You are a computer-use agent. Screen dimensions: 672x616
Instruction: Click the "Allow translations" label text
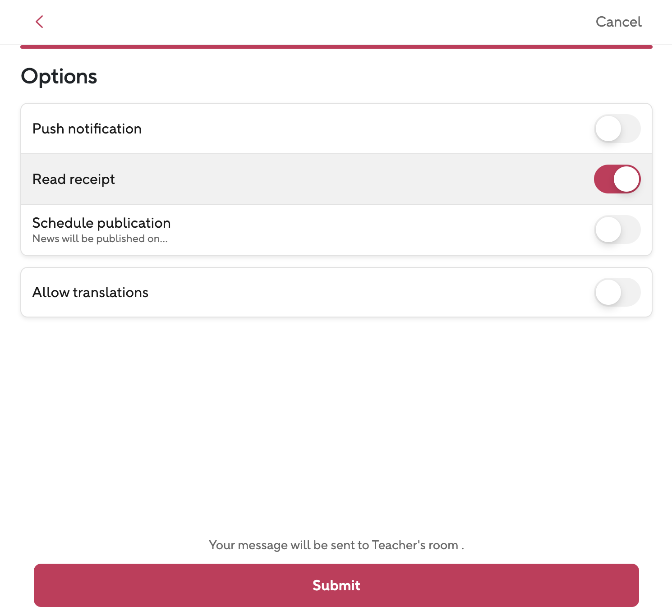[90, 293]
